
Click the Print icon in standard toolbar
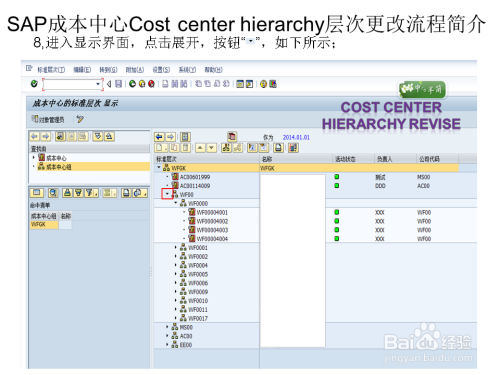(165, 84)
